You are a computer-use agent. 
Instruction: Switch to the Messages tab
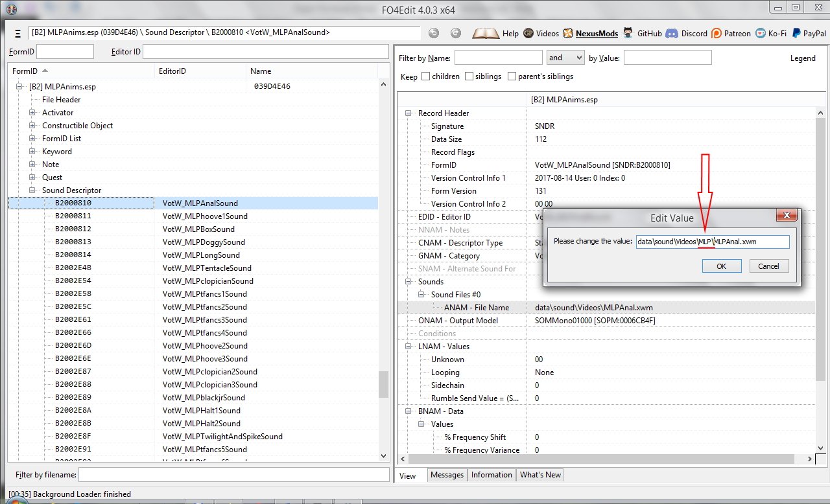447,475
